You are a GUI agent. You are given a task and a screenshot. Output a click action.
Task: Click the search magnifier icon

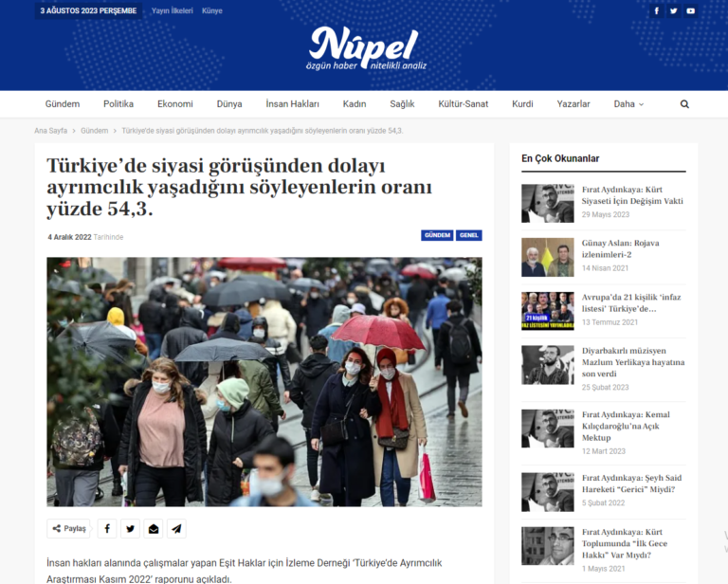click(684, 104)
